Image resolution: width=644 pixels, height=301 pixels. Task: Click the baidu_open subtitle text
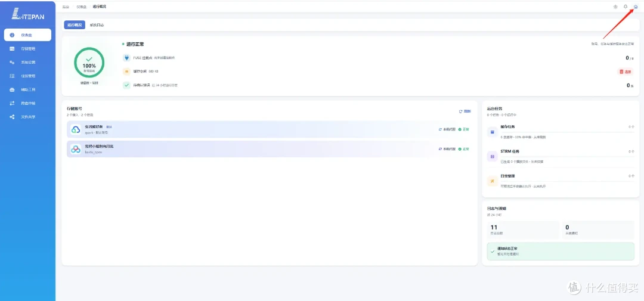click(93, 153)
